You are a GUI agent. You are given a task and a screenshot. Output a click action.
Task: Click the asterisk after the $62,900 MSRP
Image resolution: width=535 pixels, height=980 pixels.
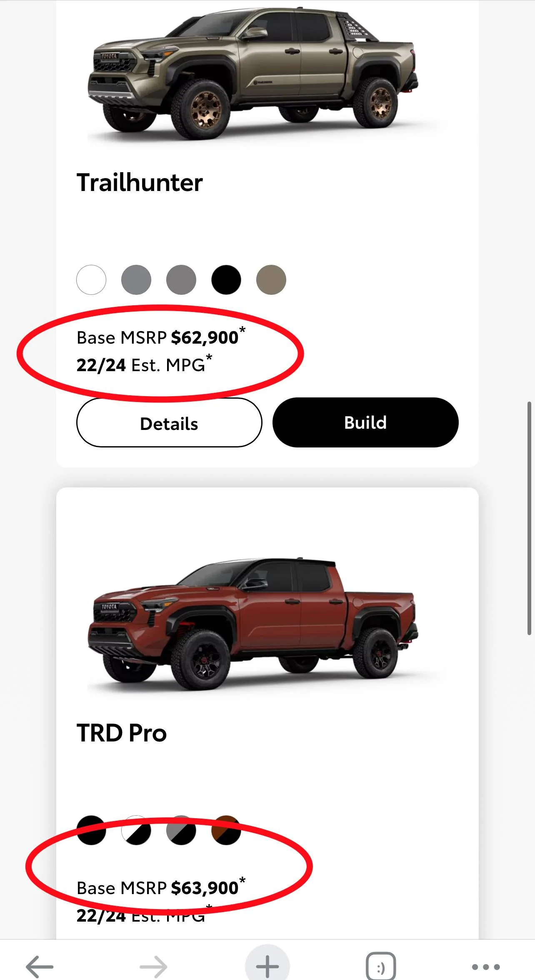point(242,330)
